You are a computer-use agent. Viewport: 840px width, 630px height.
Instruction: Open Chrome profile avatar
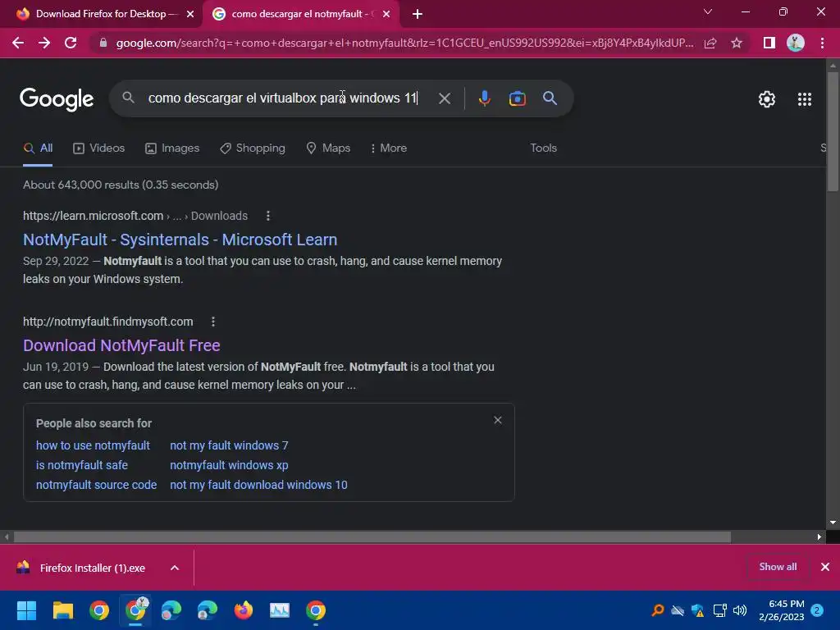pyautogui.click(x=796, y=43)
